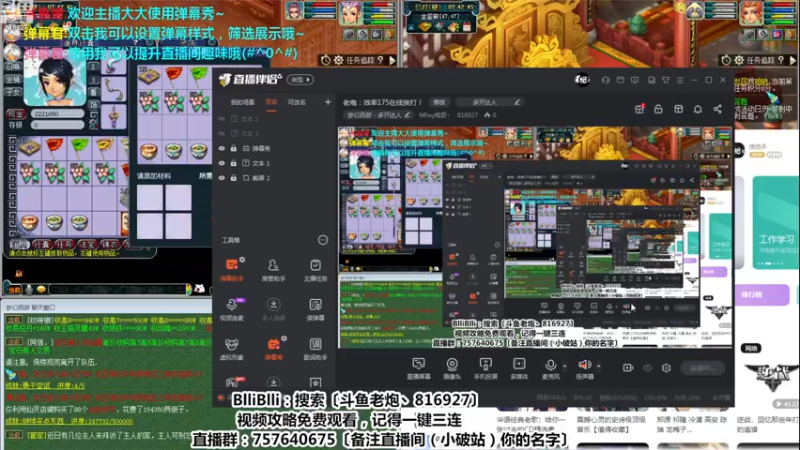Open the hamburger menu in title bar
800x450 pixels.
[680, 80]
